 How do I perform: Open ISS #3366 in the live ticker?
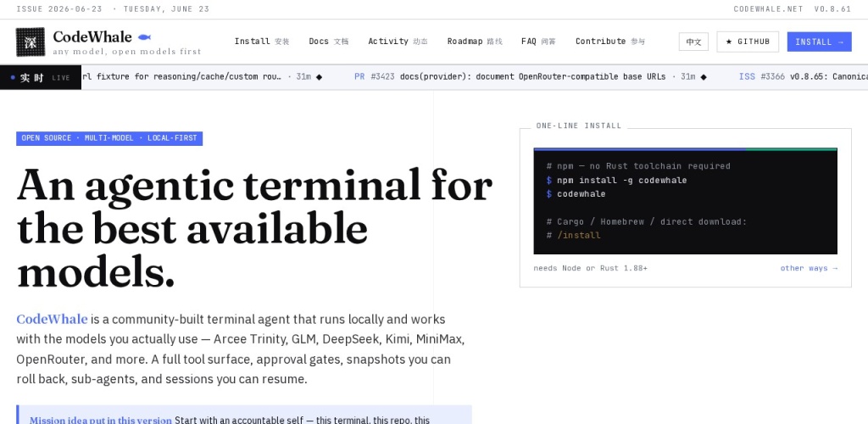[804, 76]
